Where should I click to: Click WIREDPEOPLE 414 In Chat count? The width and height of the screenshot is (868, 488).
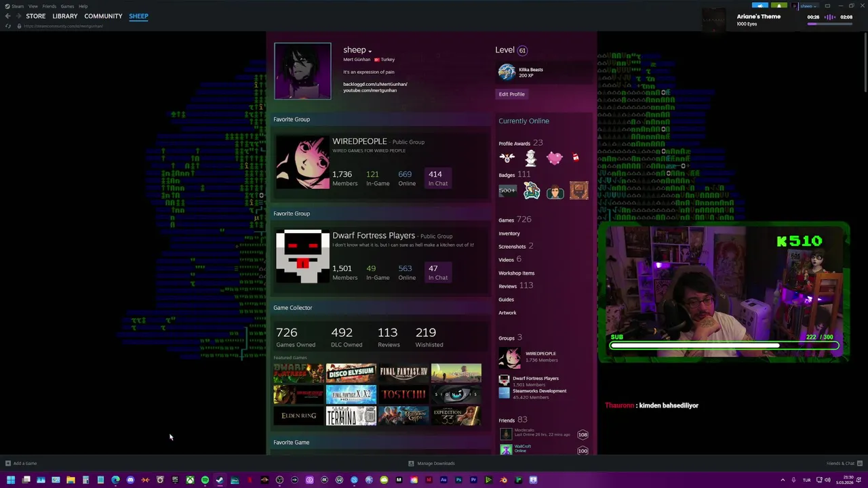pyautogui.click(x=437, y=178)
